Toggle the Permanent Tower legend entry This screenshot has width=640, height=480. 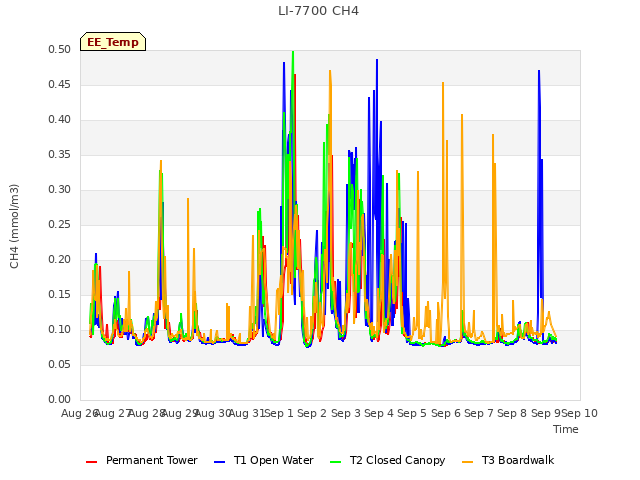coord(142,460)
